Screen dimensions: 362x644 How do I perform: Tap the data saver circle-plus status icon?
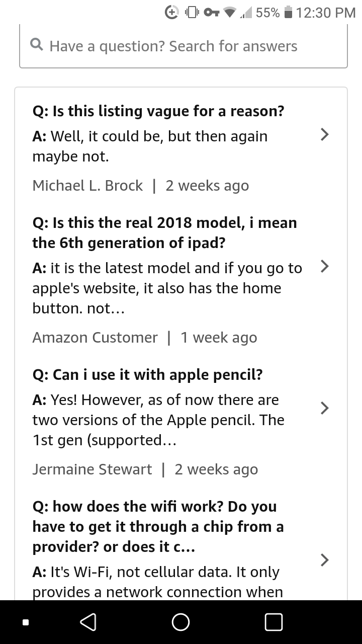[x=172, y=13]
